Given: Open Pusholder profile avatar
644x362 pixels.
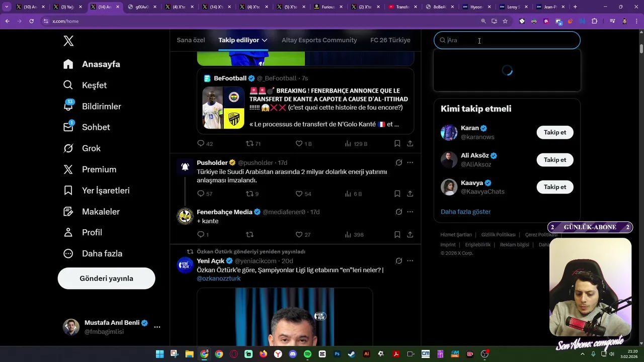Looking at the screenshot, I should [x=185, y=167].
